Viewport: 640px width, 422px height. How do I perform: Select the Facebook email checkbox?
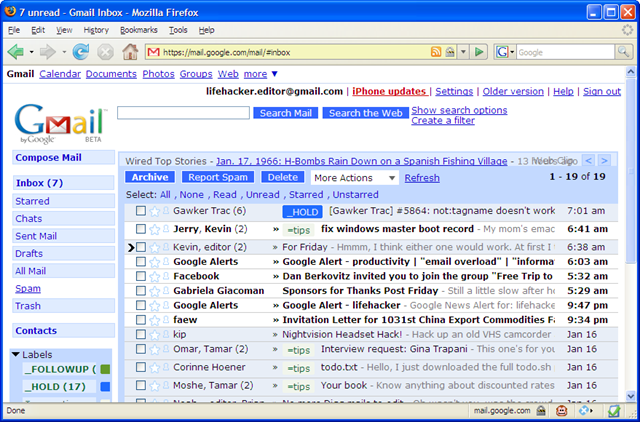coord(141,276)
